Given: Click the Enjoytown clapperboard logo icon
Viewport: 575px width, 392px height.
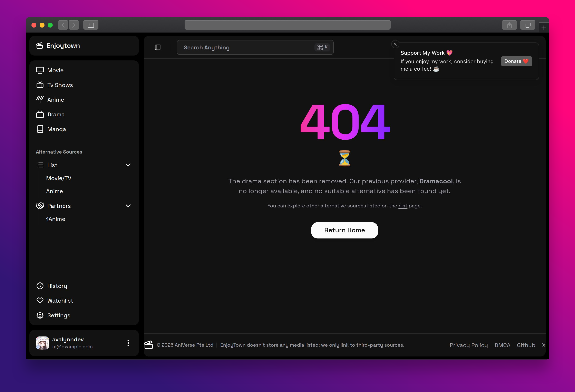Looking at the screenshot, I should (40, 46).
